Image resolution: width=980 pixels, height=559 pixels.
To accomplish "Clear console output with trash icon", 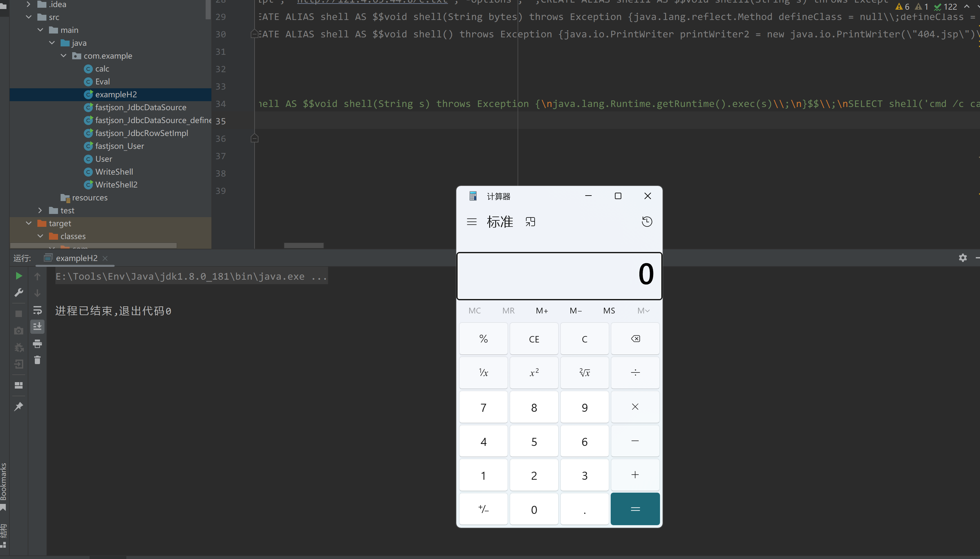I will 37,360.
